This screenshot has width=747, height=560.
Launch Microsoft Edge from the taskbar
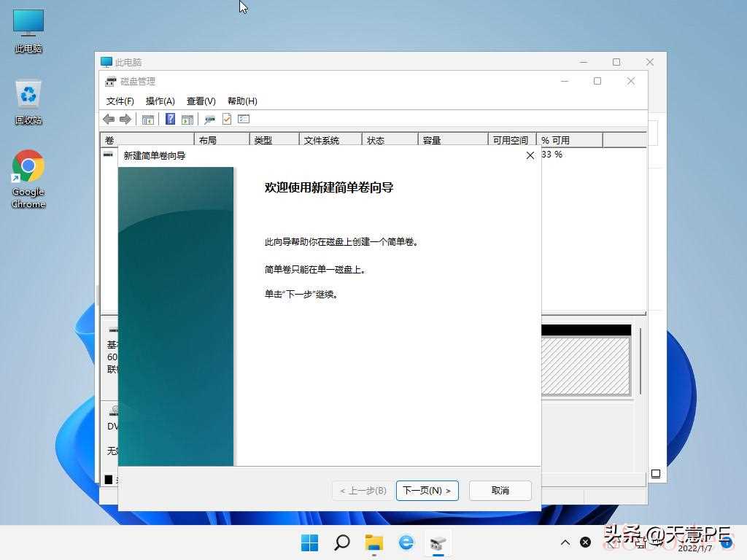click(406, 542)
